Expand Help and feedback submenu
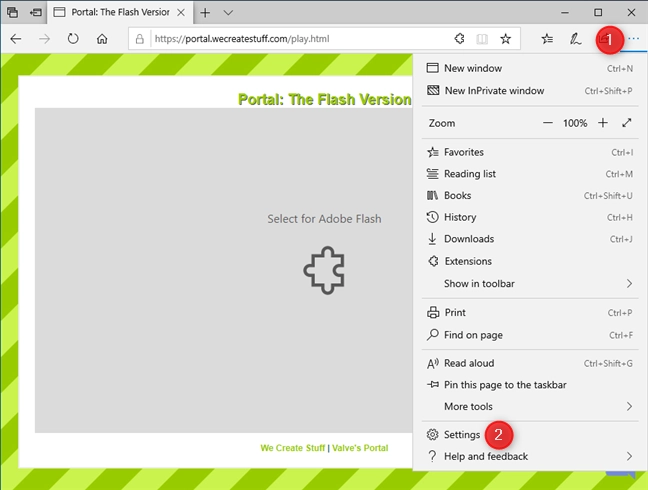The image size is (648, 490). (530, 457)
